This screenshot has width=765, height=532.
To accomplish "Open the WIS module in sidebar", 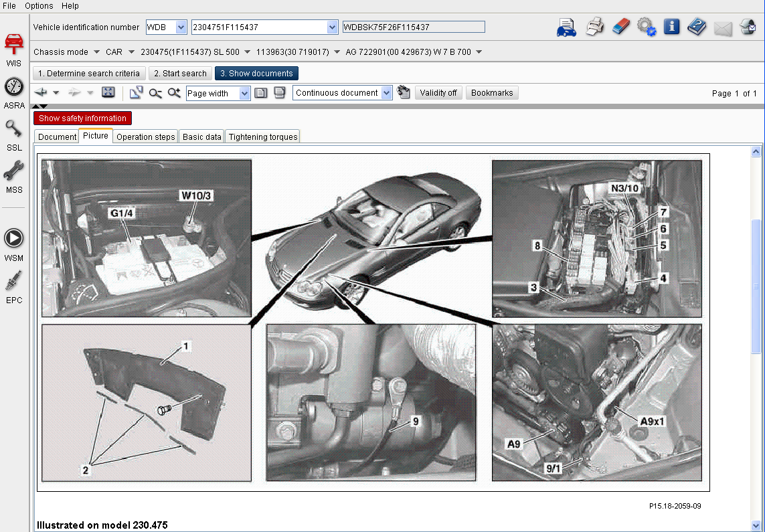I will [13, 50].
